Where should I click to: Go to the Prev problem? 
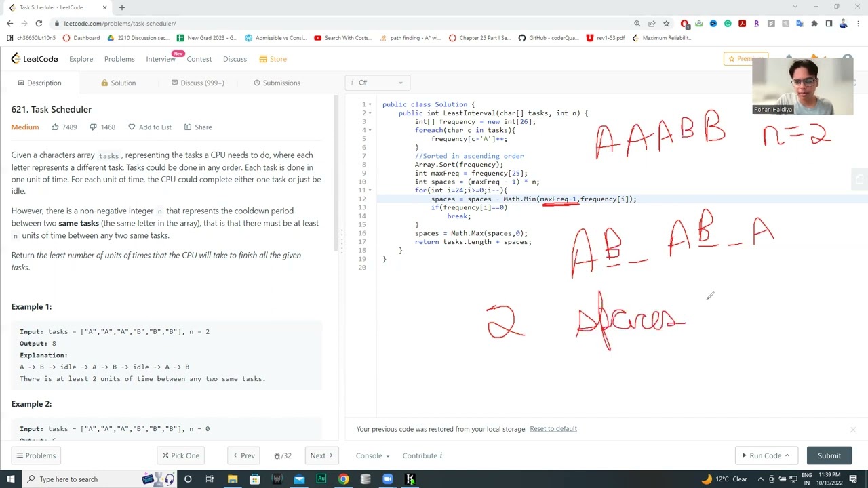tap(243, 455)
